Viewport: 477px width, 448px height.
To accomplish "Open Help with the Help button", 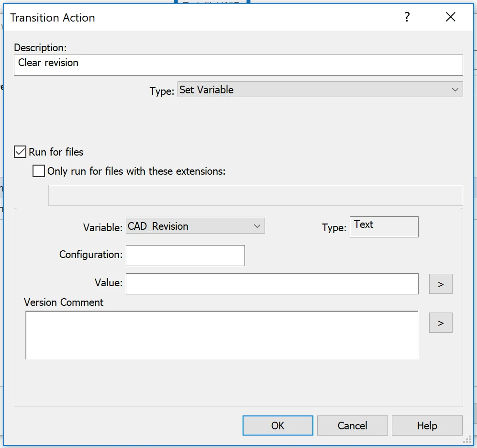I will pos(427,426).
